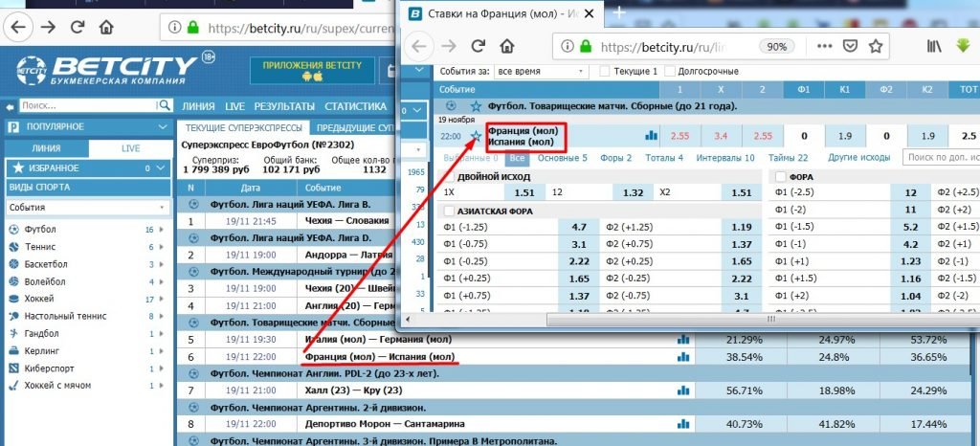Viewport: 980px width, 446px height.
Task: Click Reload in the rear browser window
Action: [78, 27]
